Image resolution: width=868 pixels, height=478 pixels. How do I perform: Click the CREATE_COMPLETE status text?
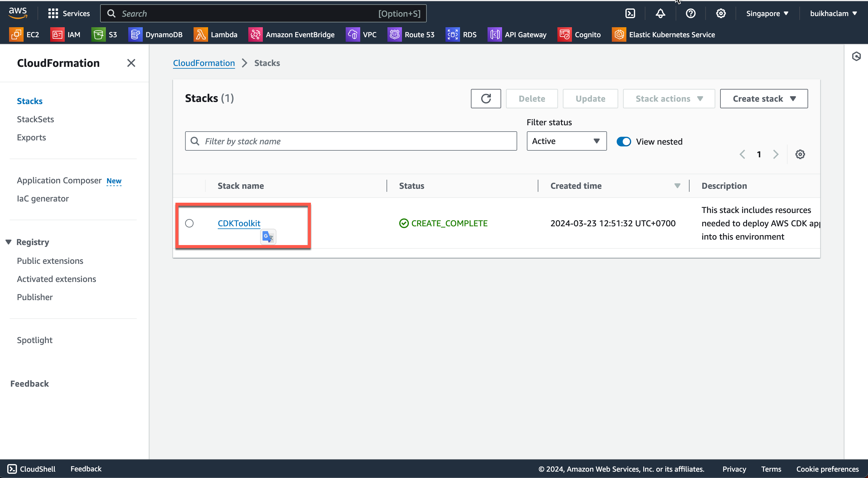(449, 223)
